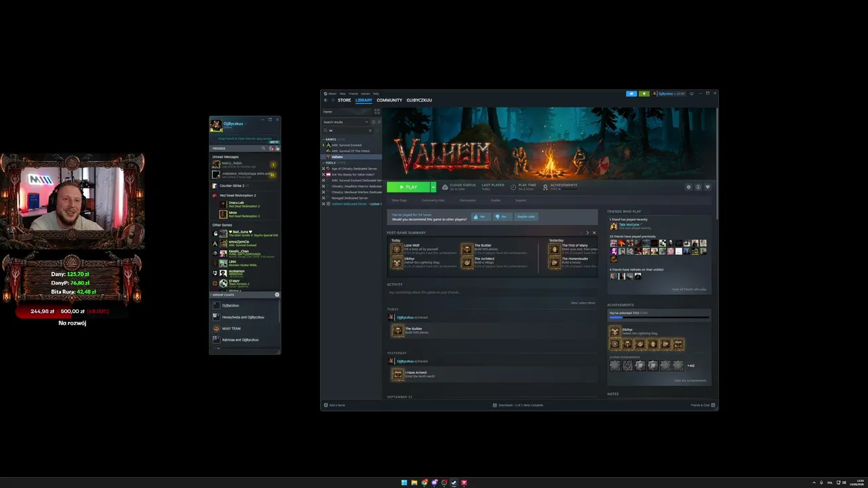Open Chrome from the taskbar
This screenshot has width=868, height=488.
coord(425,483)
